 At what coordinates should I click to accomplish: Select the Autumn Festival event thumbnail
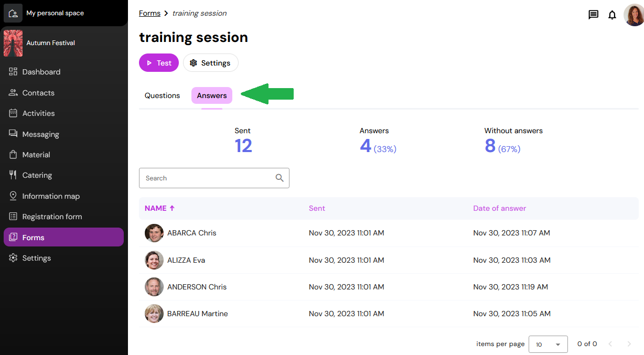pos(13,43)
